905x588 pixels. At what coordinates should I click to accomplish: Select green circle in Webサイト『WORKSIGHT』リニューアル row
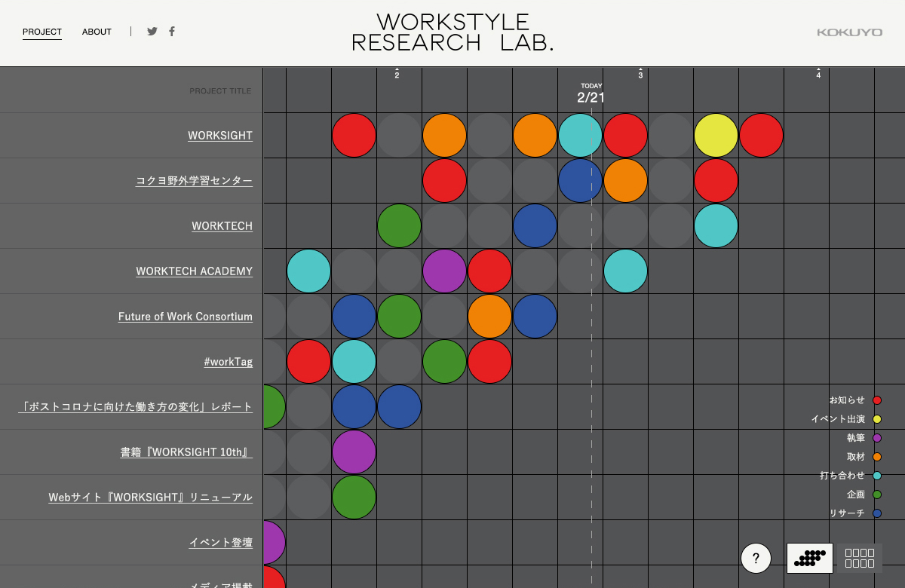click(x=354, y=498)
